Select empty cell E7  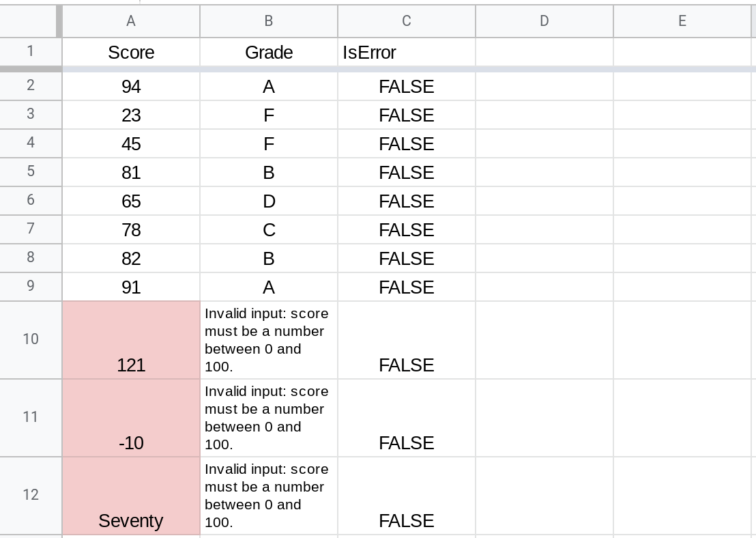[x=682, y=229]
